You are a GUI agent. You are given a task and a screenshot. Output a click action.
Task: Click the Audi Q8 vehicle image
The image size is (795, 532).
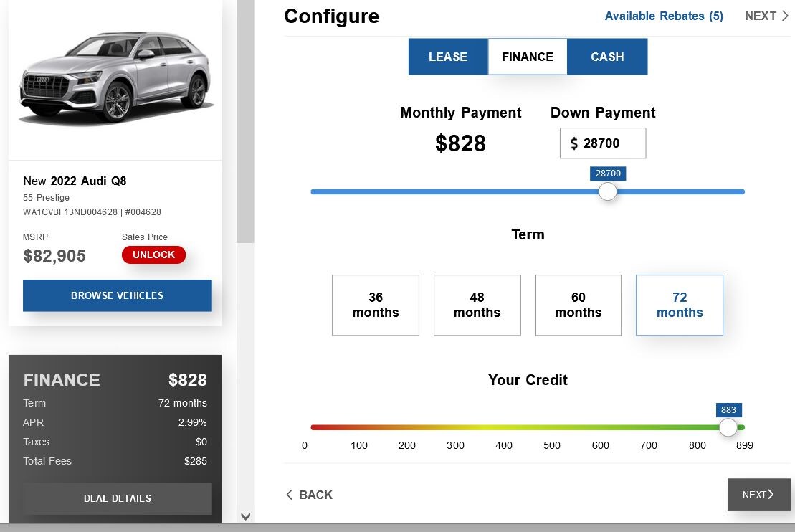coord(116,77)
